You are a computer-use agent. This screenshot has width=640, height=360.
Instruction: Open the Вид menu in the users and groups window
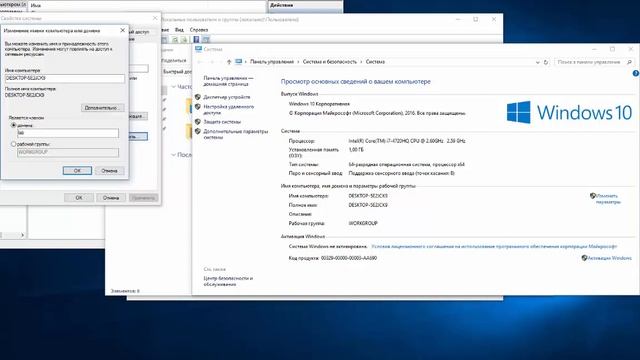click(x=179, y=30)
